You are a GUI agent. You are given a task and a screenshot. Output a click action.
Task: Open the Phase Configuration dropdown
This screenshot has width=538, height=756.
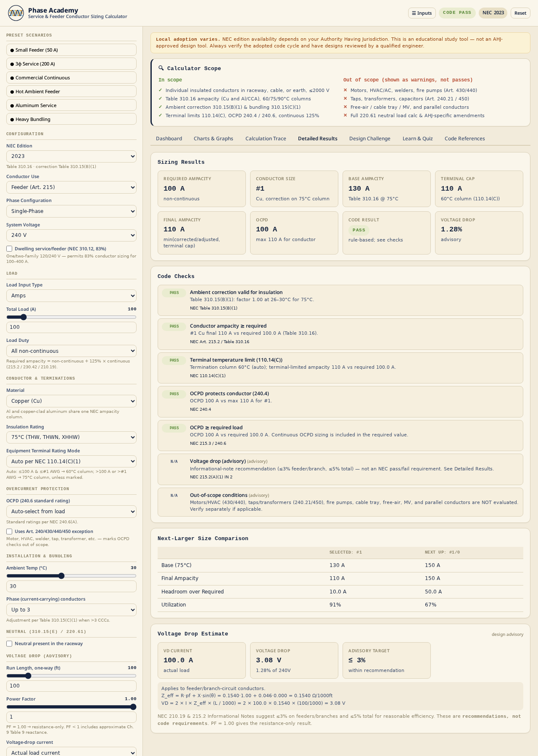(x=71, y=211)
